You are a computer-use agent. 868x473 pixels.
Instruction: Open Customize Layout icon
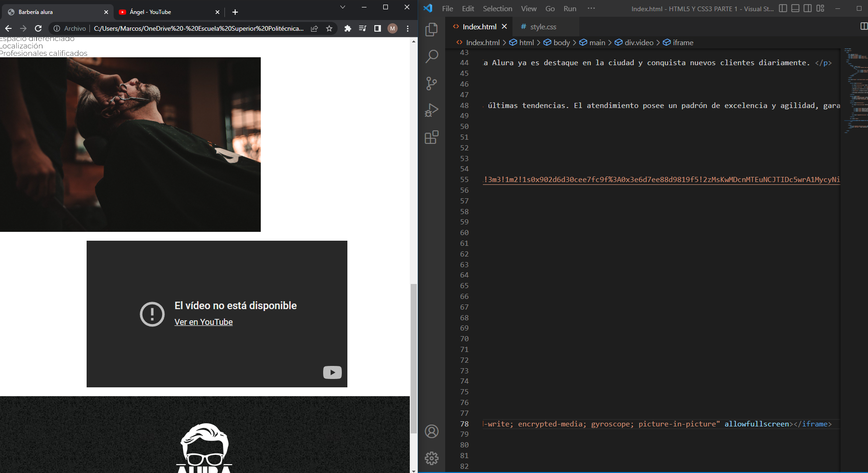click(820, 8)
